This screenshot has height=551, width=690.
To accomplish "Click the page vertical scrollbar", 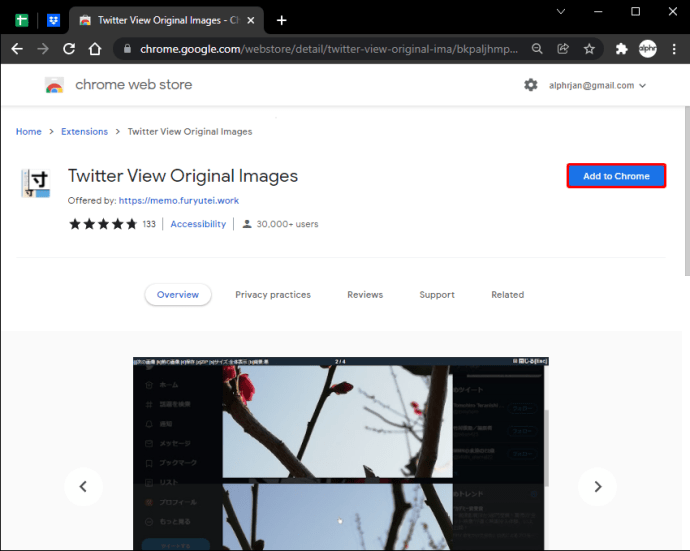I will coord(686,191).
